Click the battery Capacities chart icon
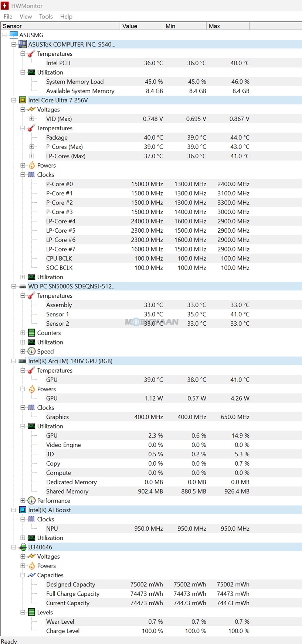Screen dimensions: 302x644 pos(31,575)
